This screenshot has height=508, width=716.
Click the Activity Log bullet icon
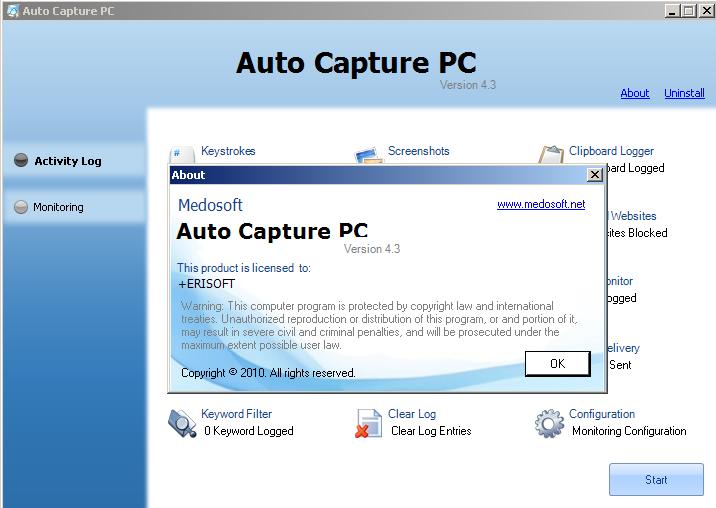21,160
